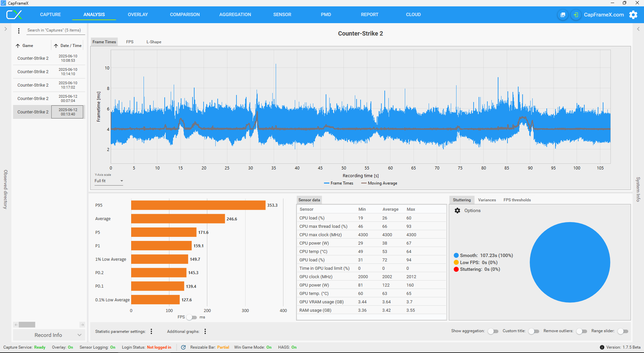Enable Show aggregation switch

[493, 331]
